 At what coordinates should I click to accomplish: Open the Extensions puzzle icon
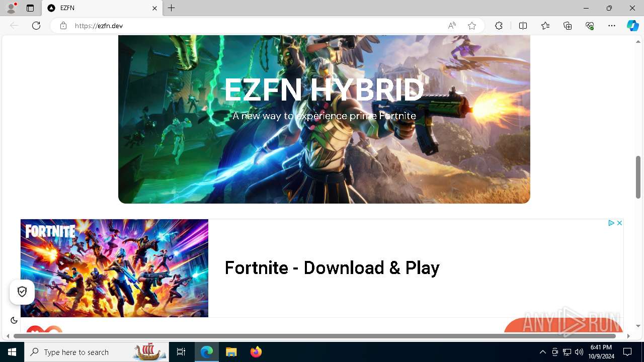499,26
